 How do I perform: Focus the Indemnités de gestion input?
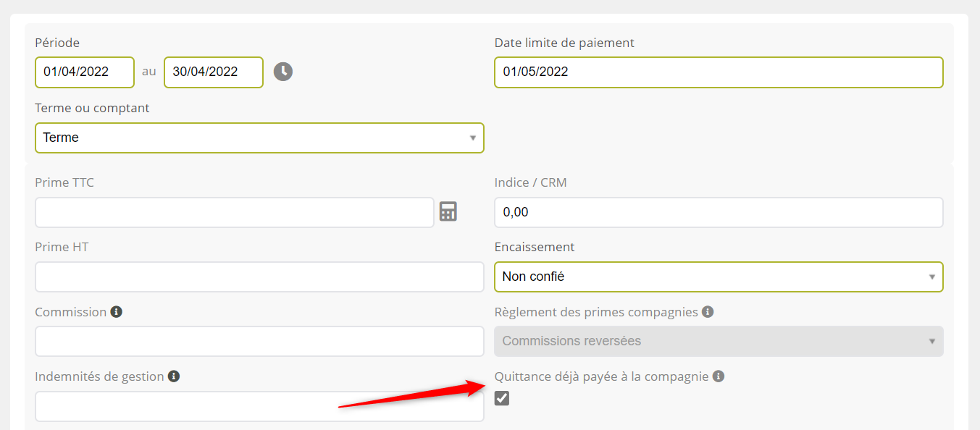259,406
